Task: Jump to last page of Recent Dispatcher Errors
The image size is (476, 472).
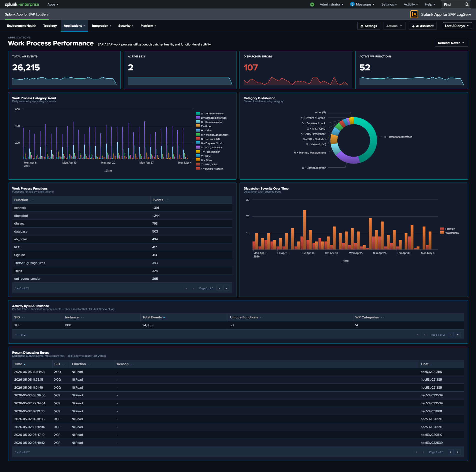Action: click(x=458, y=452)
